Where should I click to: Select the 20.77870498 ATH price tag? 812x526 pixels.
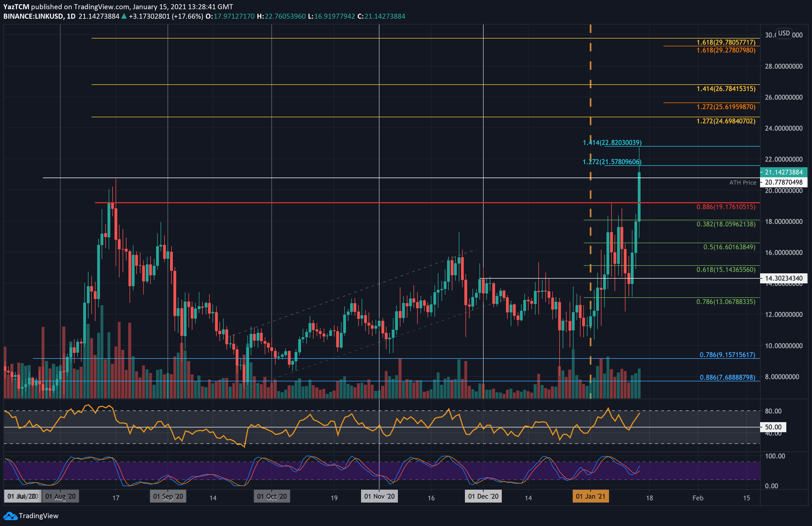(784, 182)
